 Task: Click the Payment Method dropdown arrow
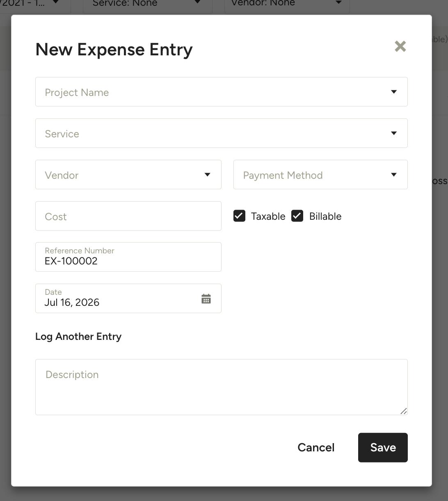point(393,175)
